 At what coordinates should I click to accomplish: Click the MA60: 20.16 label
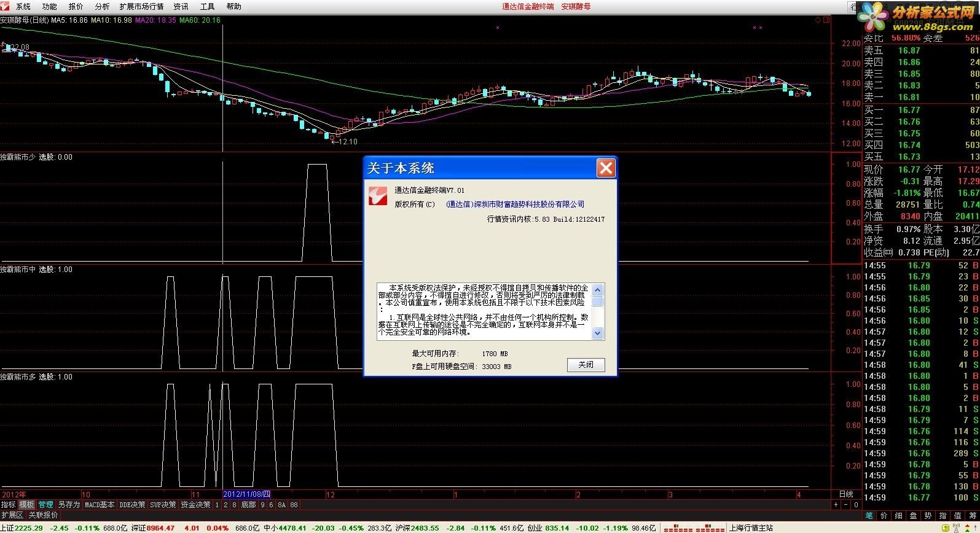coord(200,20)
